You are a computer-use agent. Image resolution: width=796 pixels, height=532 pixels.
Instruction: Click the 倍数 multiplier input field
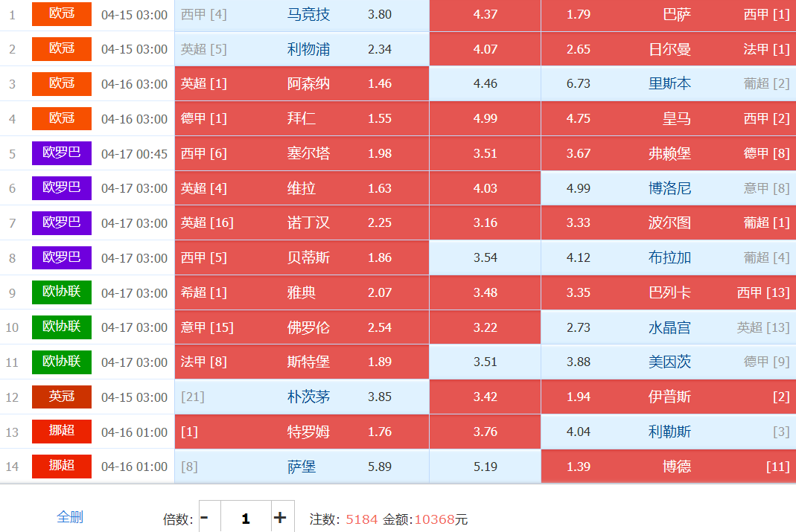tap(245, 518)
